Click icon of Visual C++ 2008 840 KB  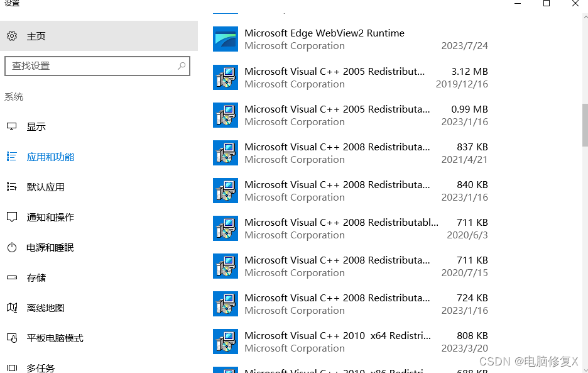tap(226, 191)
